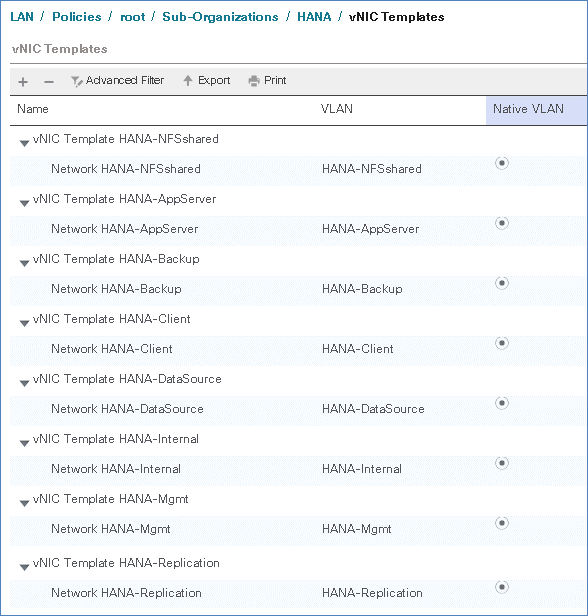The height and width of the screenshot is (616, 588).
Task: Select Network HANA-Backup row
Action: tap(299, 290)
